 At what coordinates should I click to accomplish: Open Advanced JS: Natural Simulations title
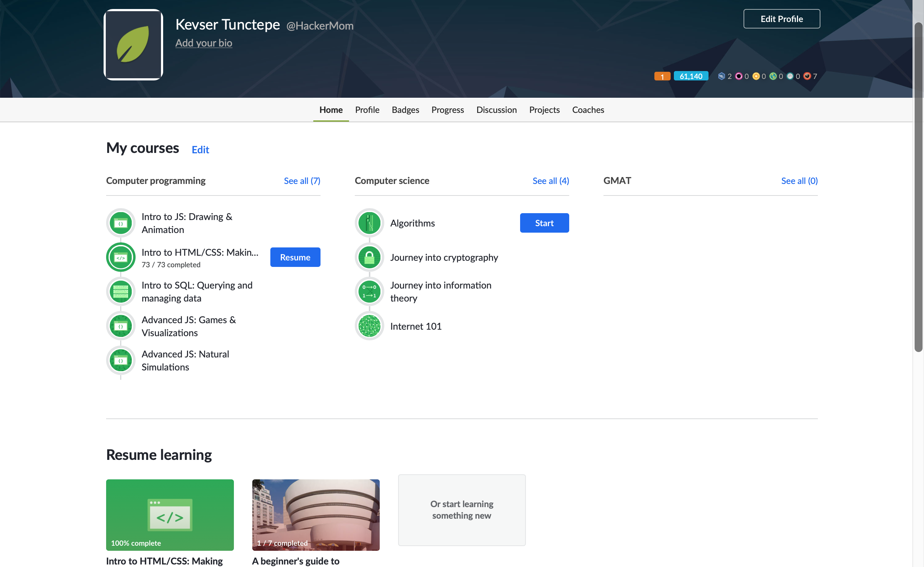click(185, 360)
